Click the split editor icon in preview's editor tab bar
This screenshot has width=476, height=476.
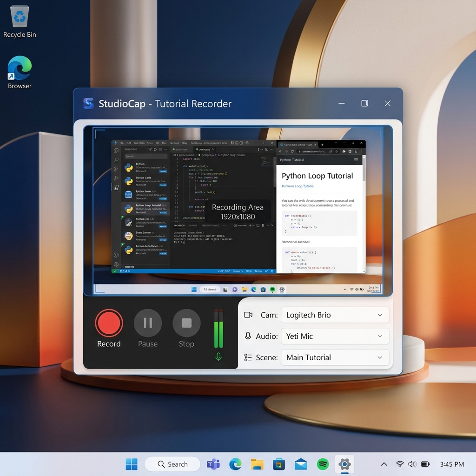click(x=266, y=149)
